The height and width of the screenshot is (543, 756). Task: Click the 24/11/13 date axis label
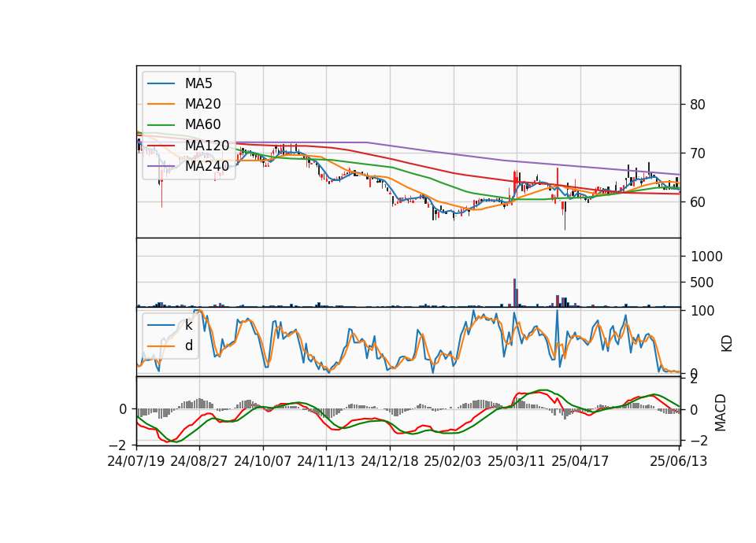326,461
